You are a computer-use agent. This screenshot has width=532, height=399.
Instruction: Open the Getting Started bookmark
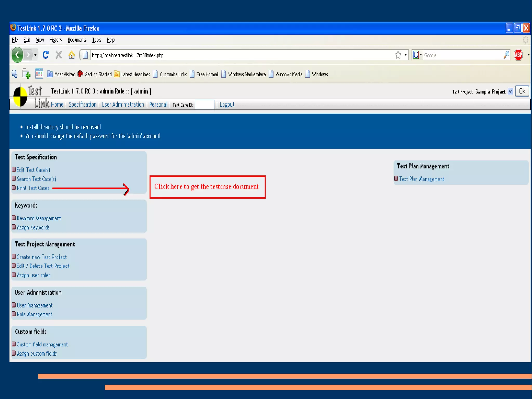(95, 74)
